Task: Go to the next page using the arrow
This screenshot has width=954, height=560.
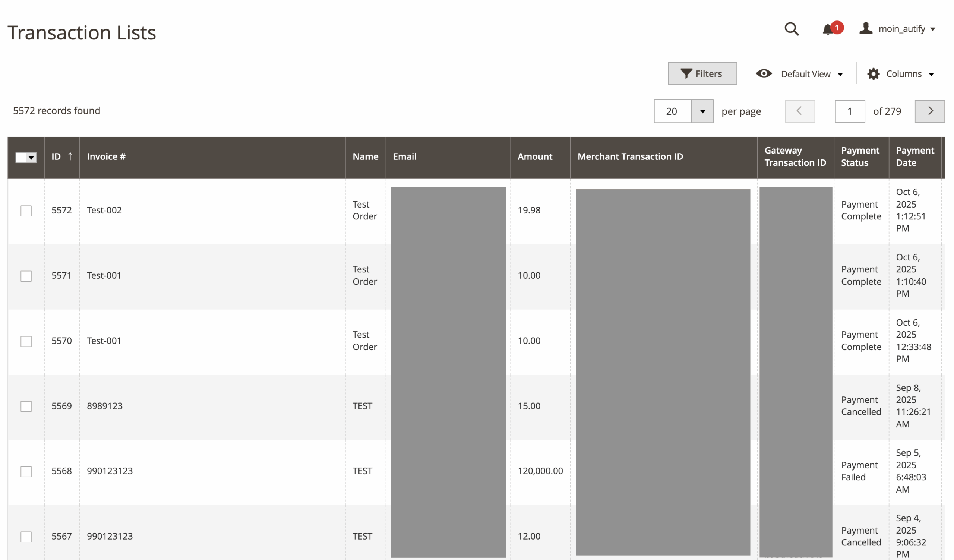Action: click(931, 111)
